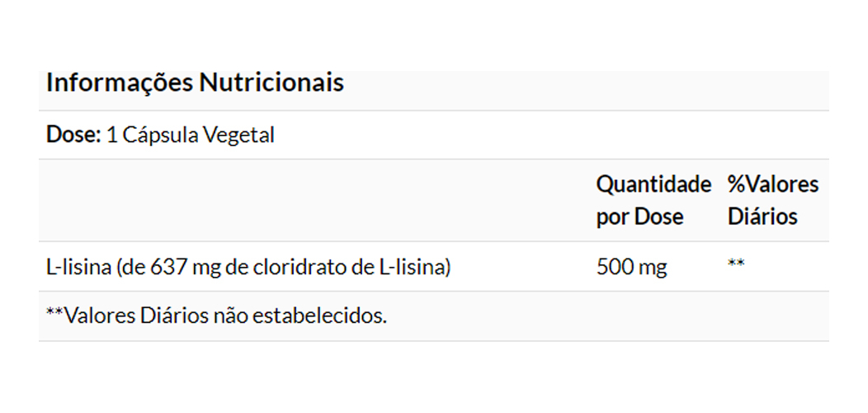Click the Quantidade por Dose column header
The height and width of the screenshot is (413, 868).
(x=653, y=200)
